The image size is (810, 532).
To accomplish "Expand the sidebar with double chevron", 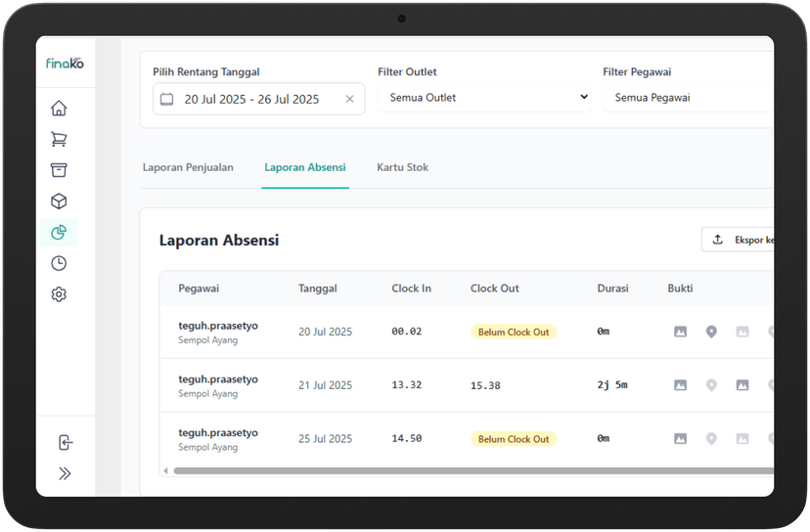I will [x=65, y=473].
